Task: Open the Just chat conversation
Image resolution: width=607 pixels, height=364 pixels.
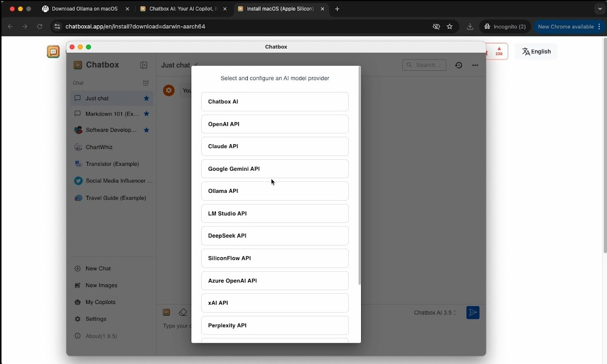Action: click(x=112, y=98)
